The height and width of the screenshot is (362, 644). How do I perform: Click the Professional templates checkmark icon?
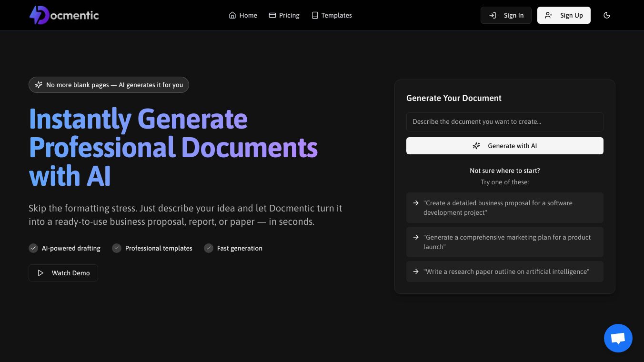point(117,248)
